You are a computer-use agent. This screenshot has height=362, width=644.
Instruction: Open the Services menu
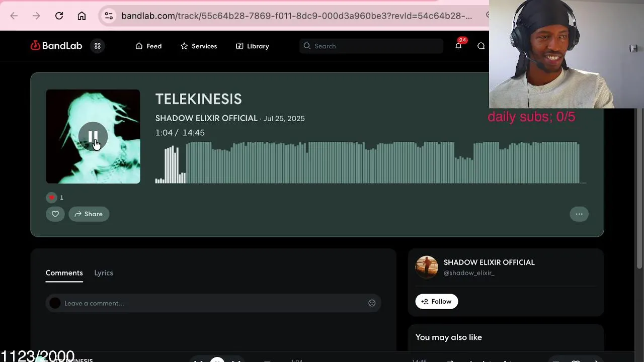tap(199, 46)
